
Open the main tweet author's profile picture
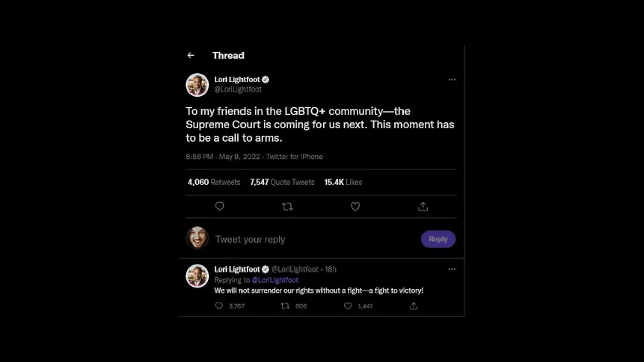pyautogui.click(x=197, y=84)
